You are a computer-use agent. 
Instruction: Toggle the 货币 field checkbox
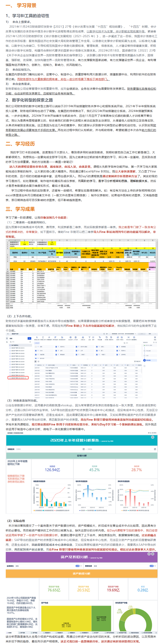coord(56,350)
